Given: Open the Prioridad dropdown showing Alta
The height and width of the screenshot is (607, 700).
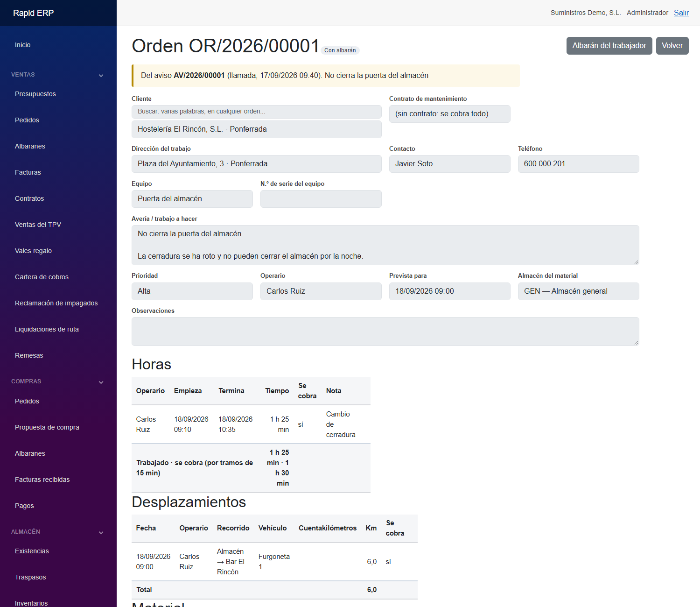Looking at the screenshot, I should point(192,291).
